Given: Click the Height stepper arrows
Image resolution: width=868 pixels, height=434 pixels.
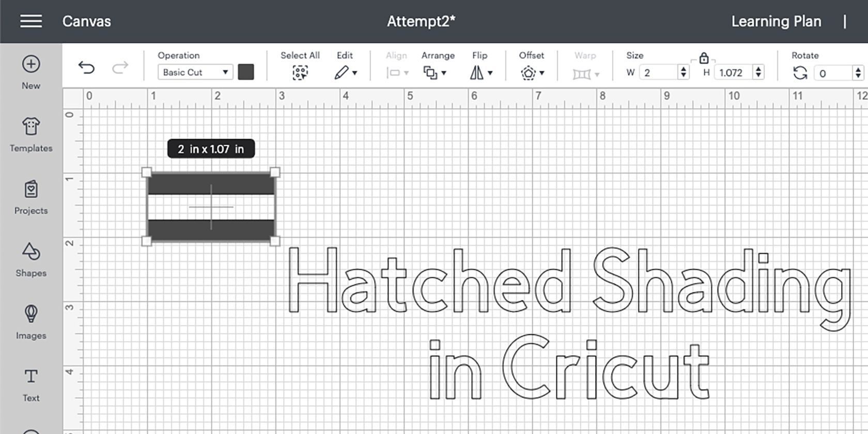Looking at the screenshot, I should coord(758,72).
